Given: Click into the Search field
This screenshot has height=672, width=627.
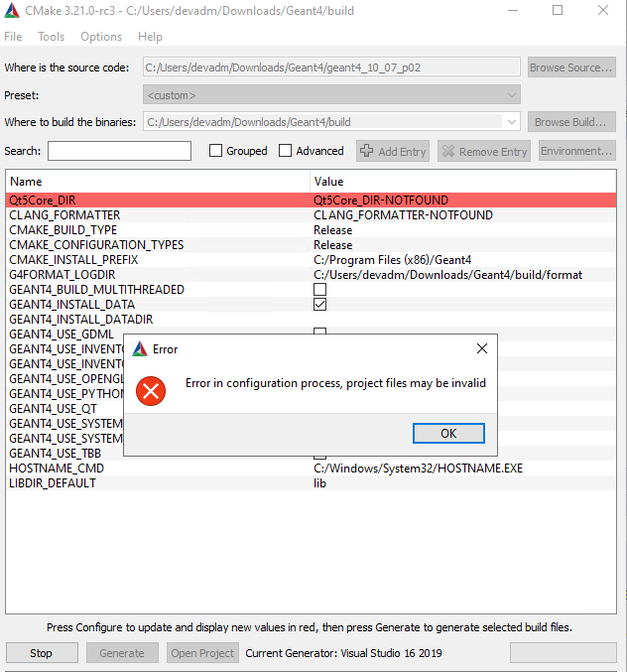Looking at the screenshot, I should point(119,151).
